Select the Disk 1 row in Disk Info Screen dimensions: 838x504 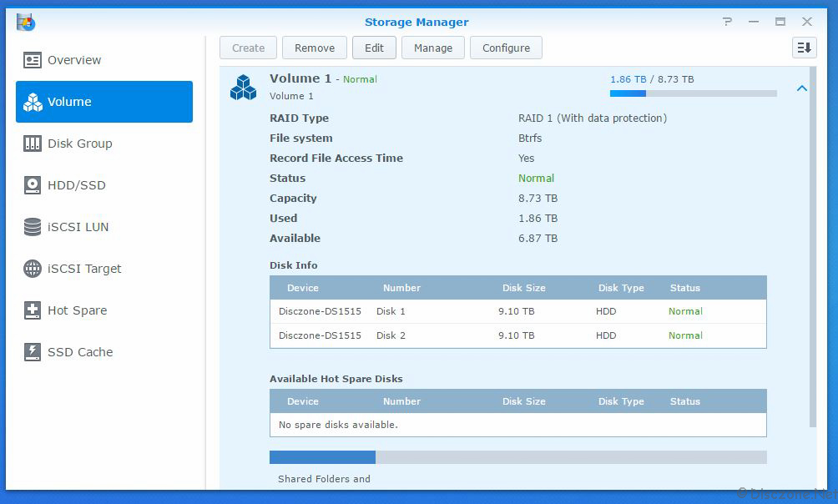pyautogui.click(x=517, y=311)
